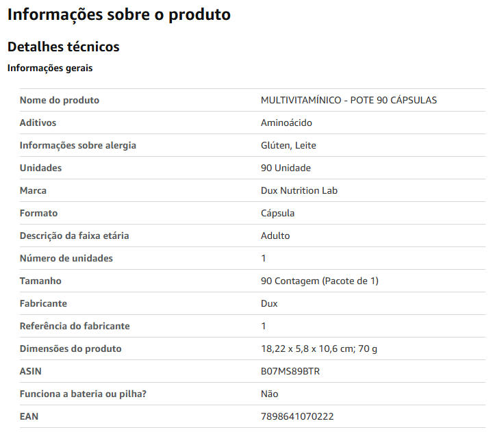Click the 'Cápsula' format value
Viewport: 504px width, 432px height.
pos(278,213)
